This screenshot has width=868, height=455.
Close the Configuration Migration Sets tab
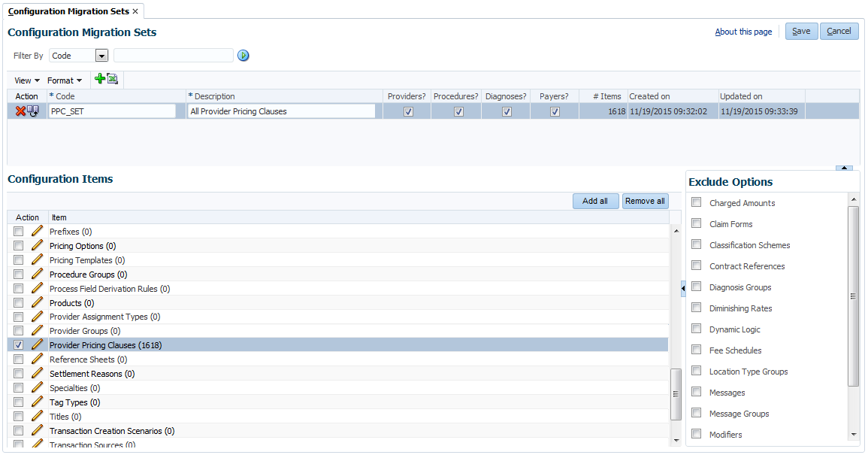click(135, 11)
